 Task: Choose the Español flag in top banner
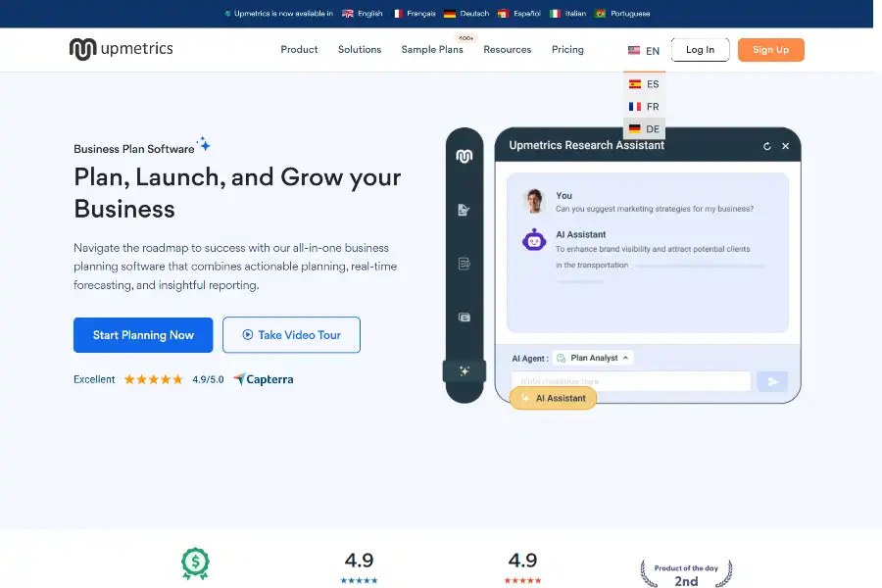[503, 14]
